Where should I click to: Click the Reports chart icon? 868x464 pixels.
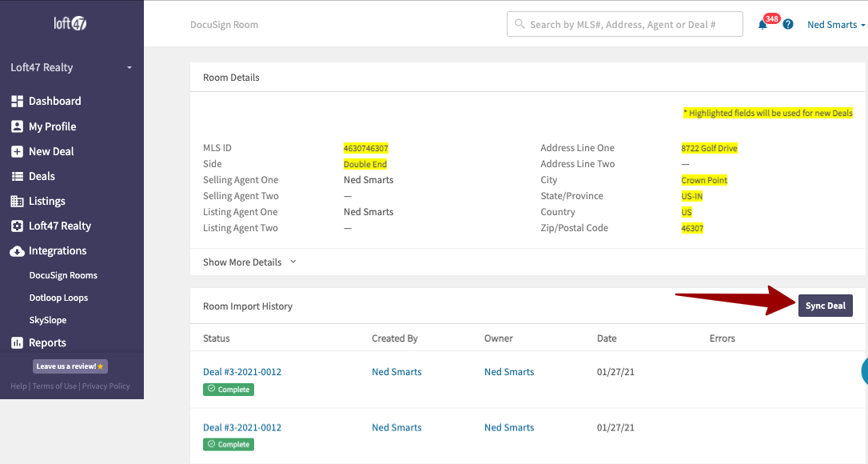pyautogui.click(x=17, y=342)
